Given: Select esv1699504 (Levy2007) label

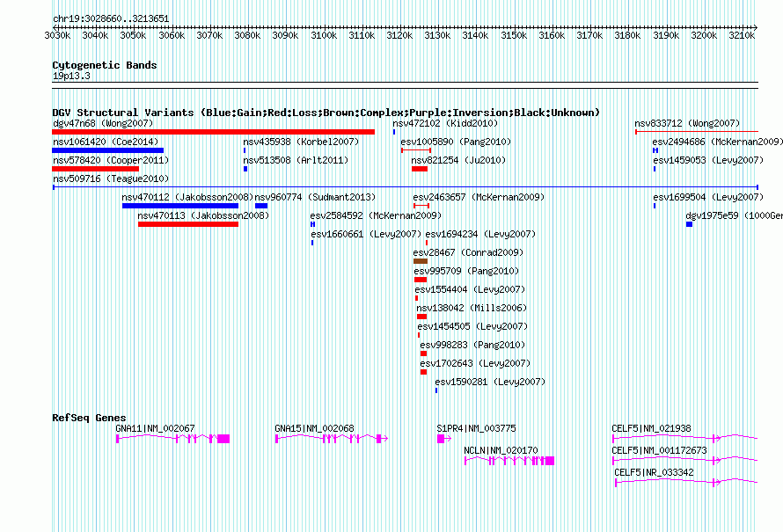Looking at the screenshot, I should tap(708, 197).
